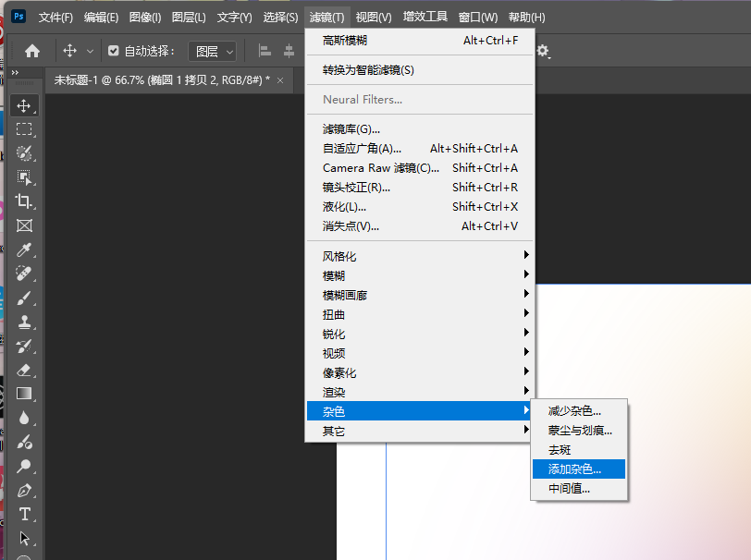This screenshot has height=560, width=751.
Task: Open 液化(L)... filter
Action: click(x=420, y=206)
